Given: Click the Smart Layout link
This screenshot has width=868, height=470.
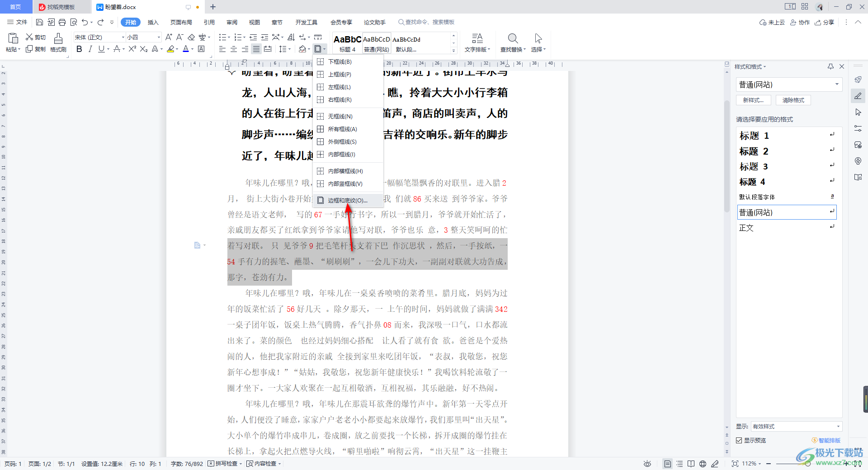Looking at the screenshot, I should pyautogui.click(x=826, y=440).
